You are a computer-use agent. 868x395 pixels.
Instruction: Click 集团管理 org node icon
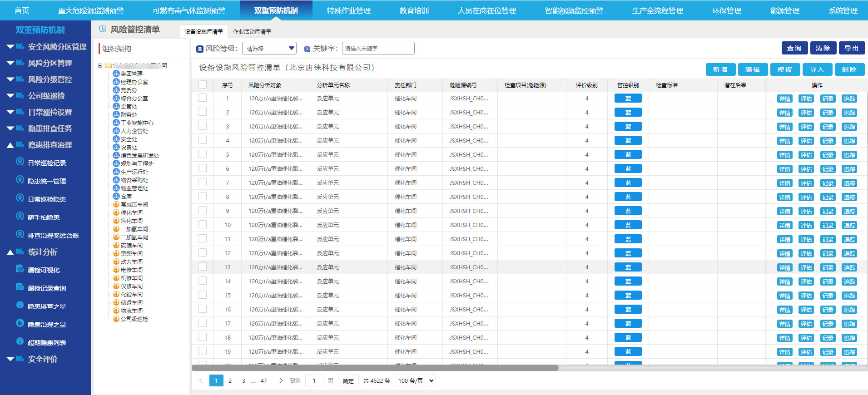coord(116,74)
